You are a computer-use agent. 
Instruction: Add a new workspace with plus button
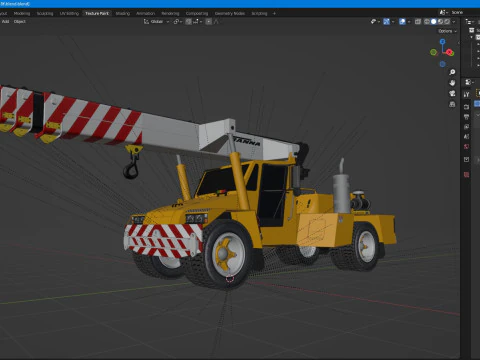[274, 13]
